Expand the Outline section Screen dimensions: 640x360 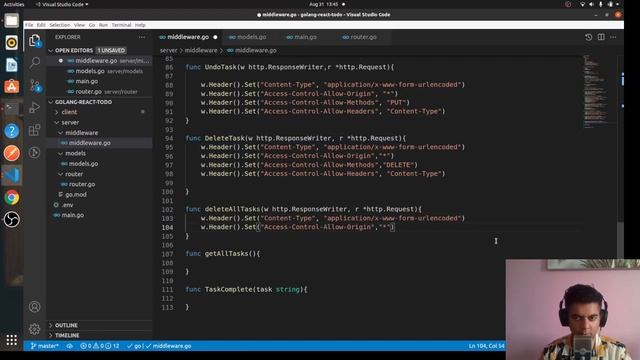pyautogui.click(x=66, y=325)
